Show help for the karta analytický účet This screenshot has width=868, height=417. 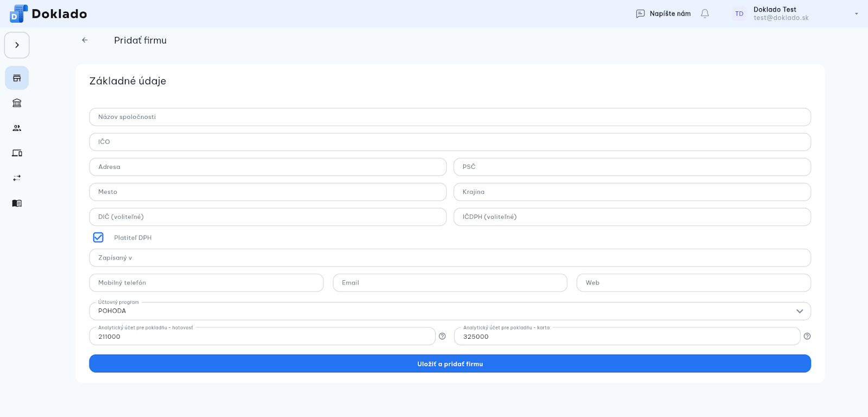tap(807, 336)
